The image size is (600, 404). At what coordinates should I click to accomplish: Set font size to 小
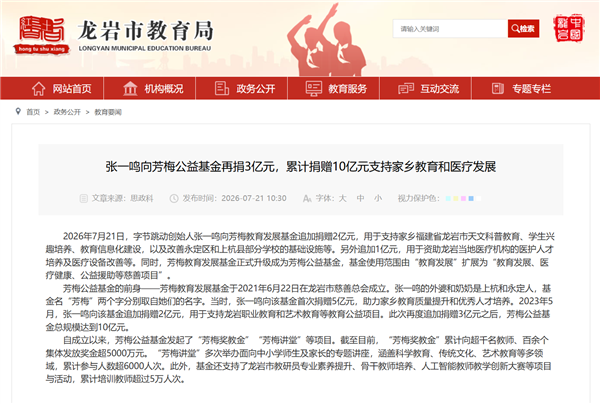(x=378, y=198)
